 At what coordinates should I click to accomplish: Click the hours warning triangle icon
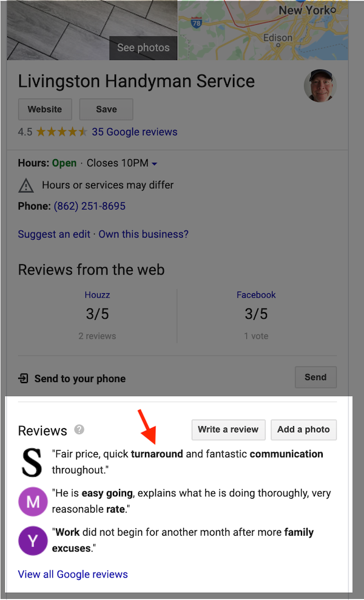25,184
